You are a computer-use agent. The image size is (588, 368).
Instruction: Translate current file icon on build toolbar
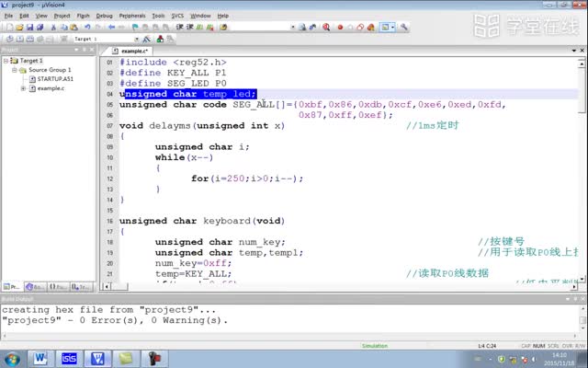[x=10, y=39]
